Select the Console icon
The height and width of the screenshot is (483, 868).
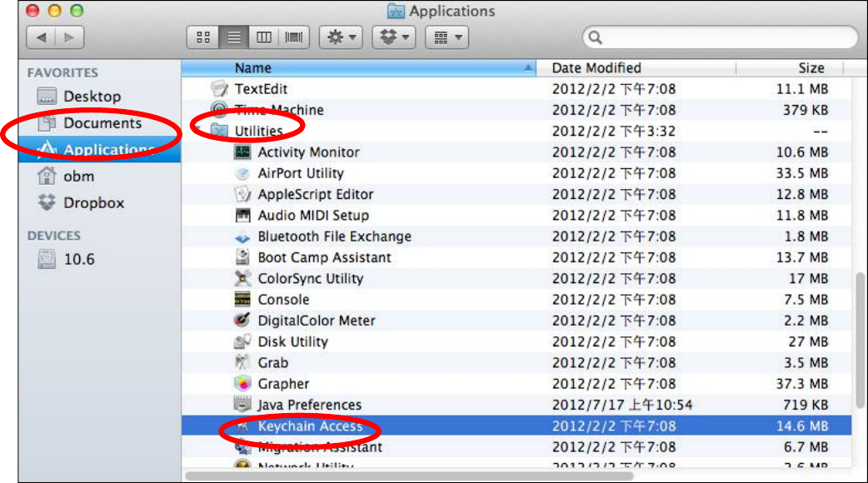click(242, 299)
